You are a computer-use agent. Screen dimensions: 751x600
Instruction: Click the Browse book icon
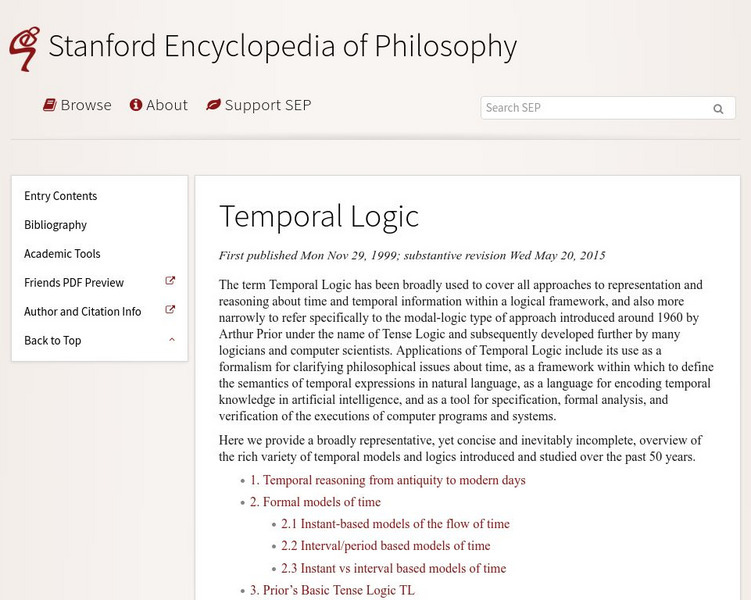click(x=49, y=105)
